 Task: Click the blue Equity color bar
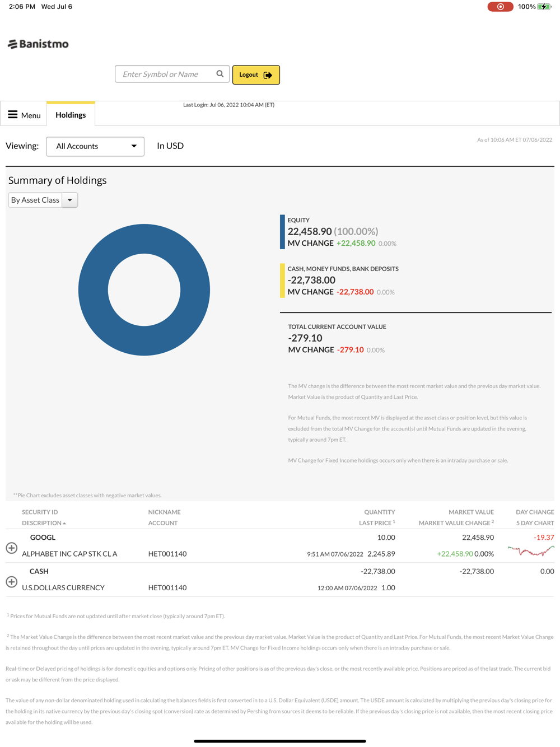coord(282,232)
